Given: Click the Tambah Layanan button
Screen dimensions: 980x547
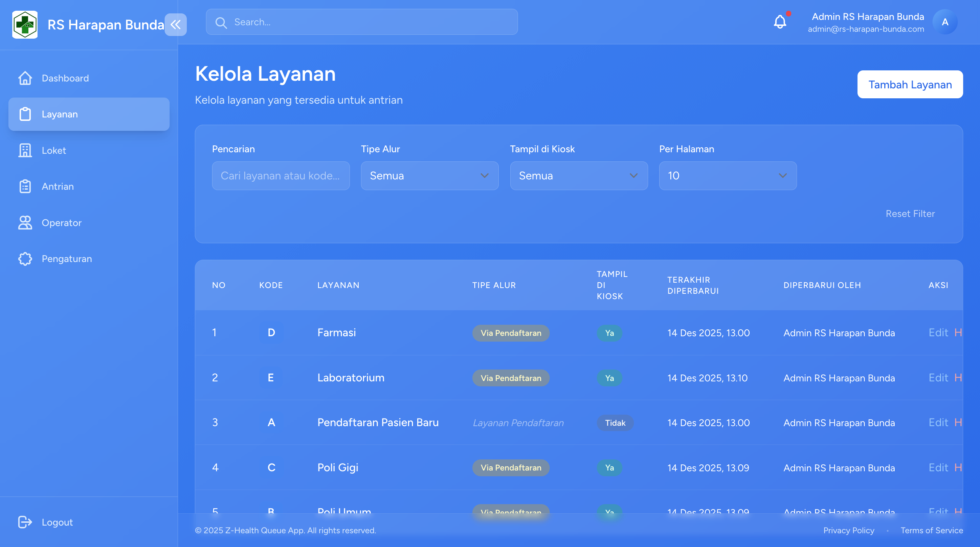Looking at the screenshot, I should click(910, 85).
